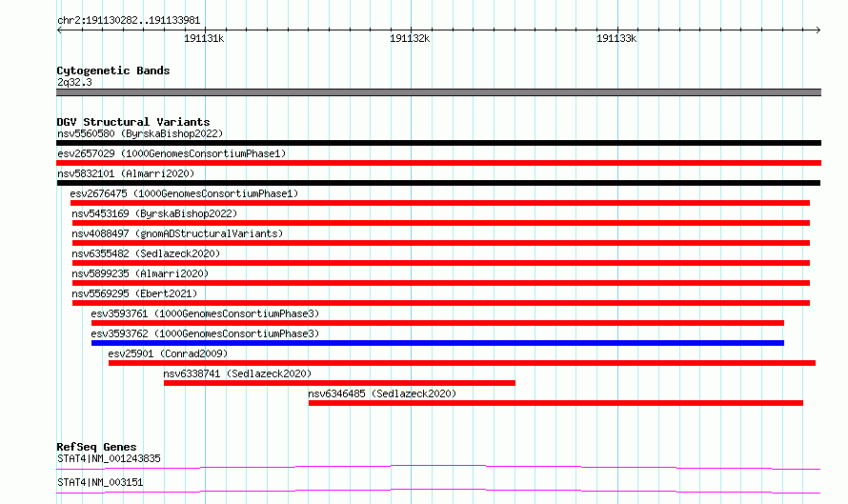
Task: Click the STAT4|NM_003151 transcript label
Action: click(x=100, y=482)
